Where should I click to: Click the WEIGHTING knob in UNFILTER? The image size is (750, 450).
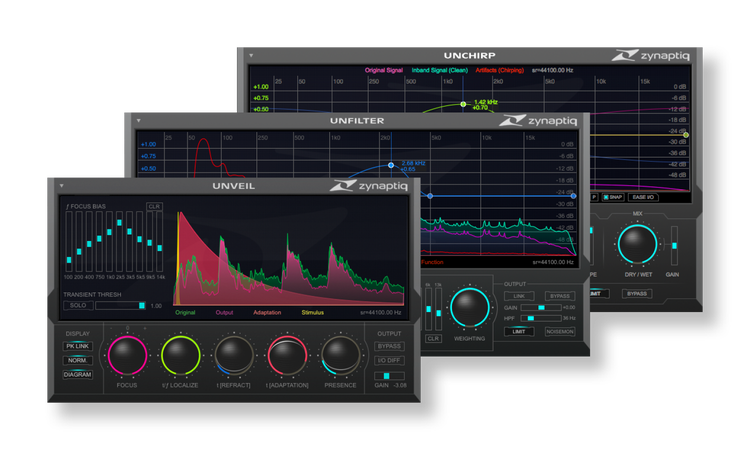pos(469,308)
